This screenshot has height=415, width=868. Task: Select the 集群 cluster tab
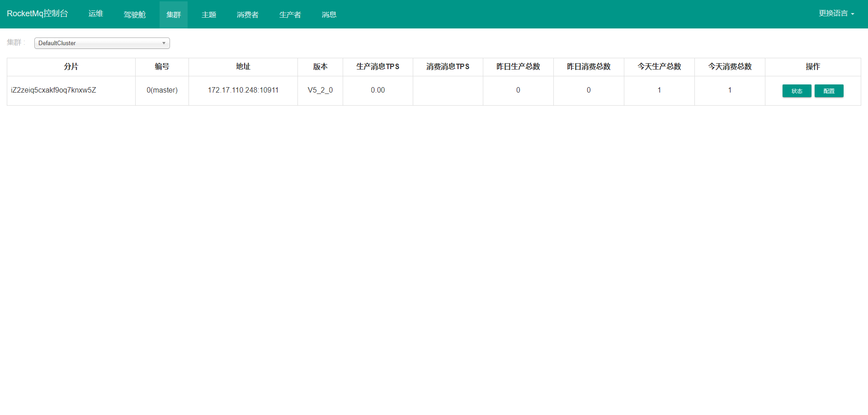pyautogui.click(x=174, y=14)
